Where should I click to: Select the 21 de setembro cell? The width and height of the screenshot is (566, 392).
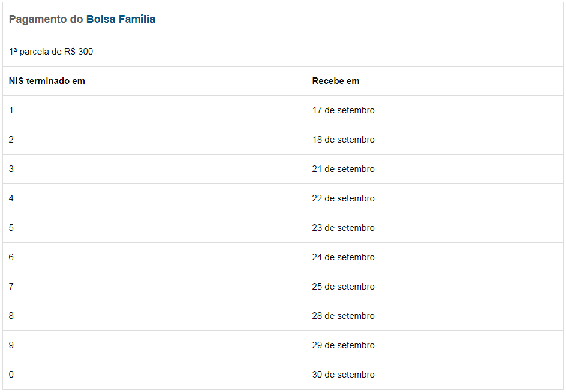tap(435, 169)
